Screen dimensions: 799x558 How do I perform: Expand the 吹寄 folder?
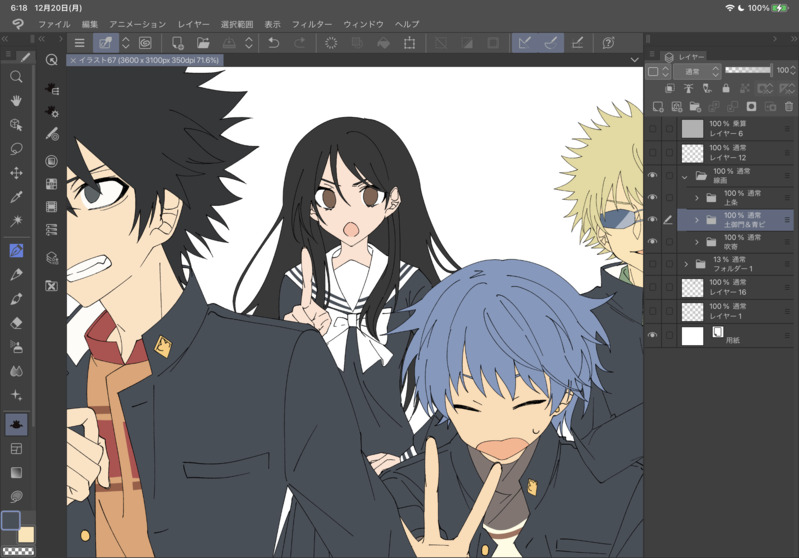pyautogui.click(x=697, y=242)
